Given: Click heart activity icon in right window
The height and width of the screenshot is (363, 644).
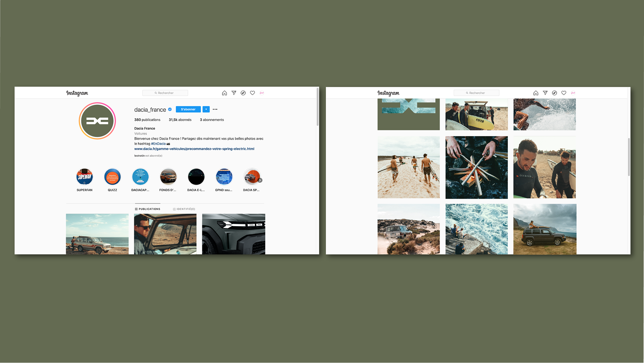Looking at the screenshot, I should [564, 93].
